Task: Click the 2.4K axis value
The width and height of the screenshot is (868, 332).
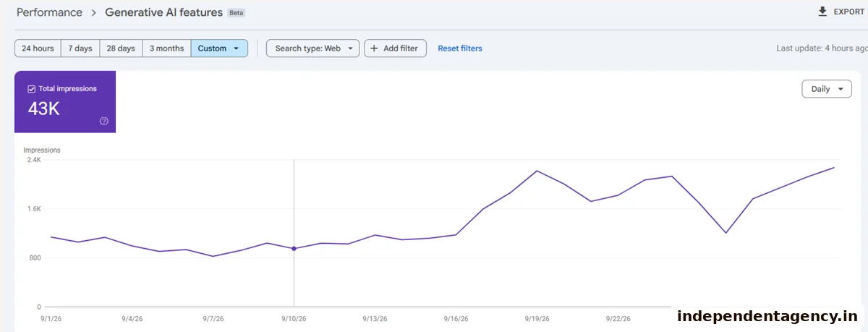Action: coord(34,161)
